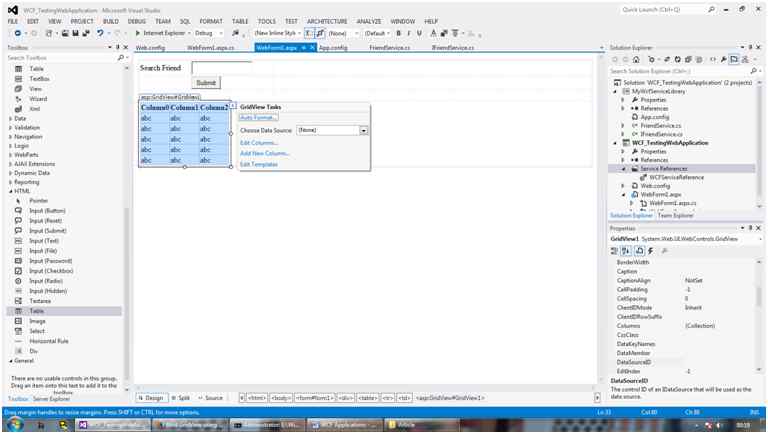The height and width of the screenshot is (434, 768).
Task: Click search magnifier in Toolbox search box
Action: coord(120,58)
